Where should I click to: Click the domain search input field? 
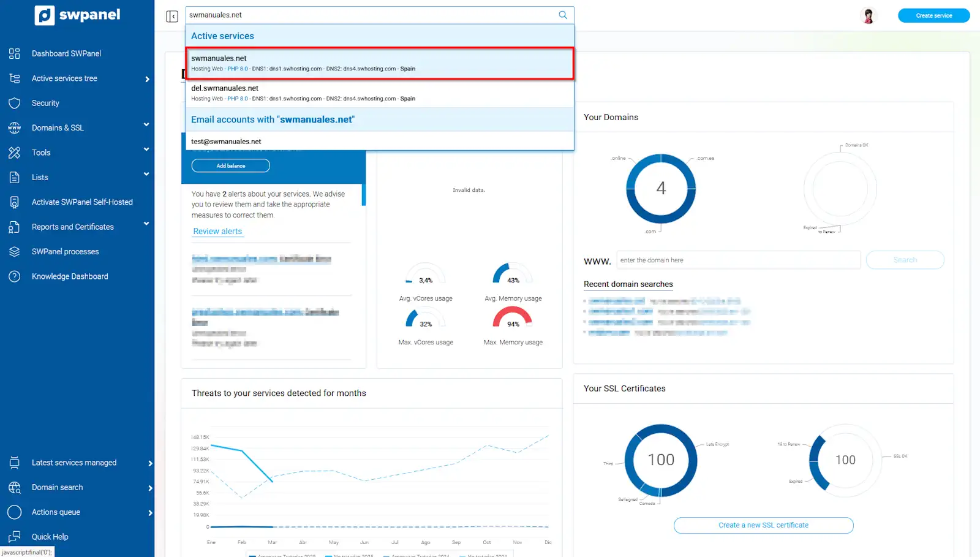coord(738,260)
